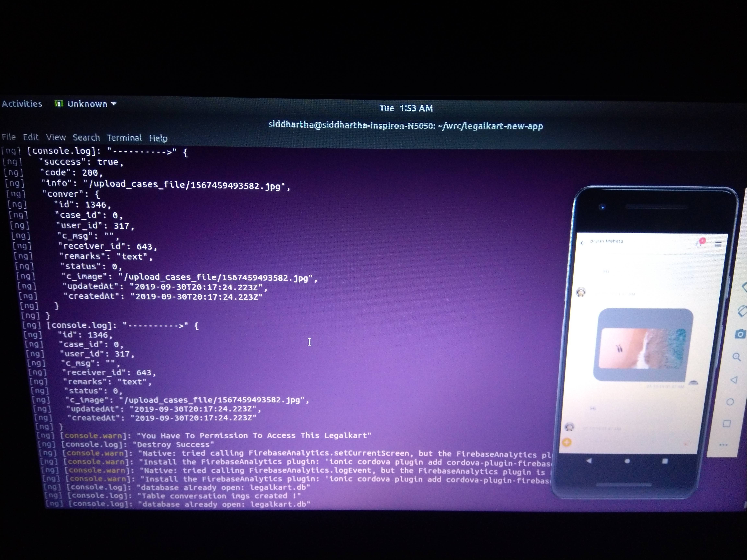Tap Android back button in navigation bar
Screen dimensions: 747x560
[589, 461]
